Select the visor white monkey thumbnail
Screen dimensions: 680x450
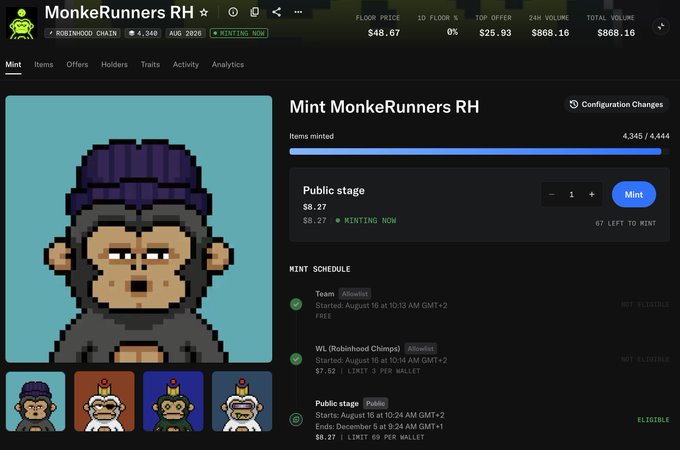click(242, 401)
